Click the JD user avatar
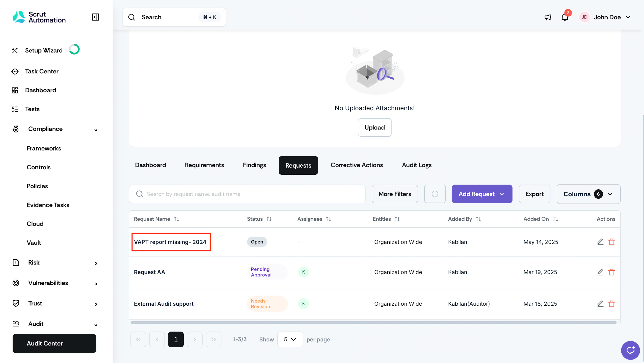The width and height of the screenshot is (644, 363). click(x=584, y=17)
